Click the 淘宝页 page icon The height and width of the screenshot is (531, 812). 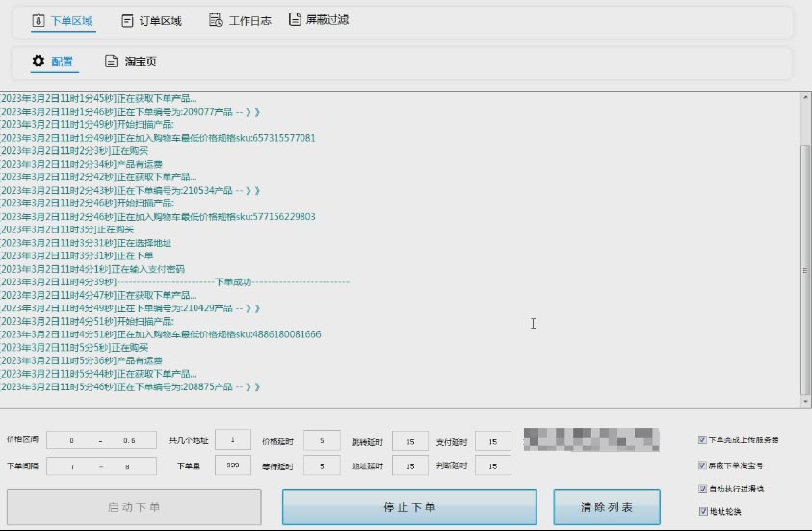coord(112,61)
